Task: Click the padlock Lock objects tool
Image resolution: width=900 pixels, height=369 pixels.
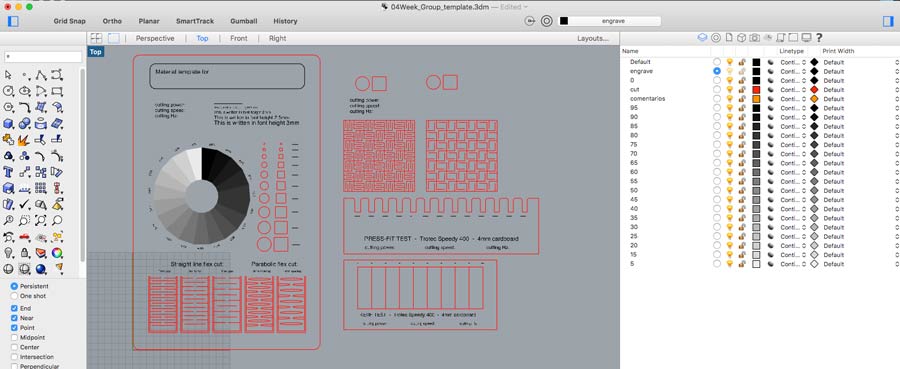Action: pos(24,253)
